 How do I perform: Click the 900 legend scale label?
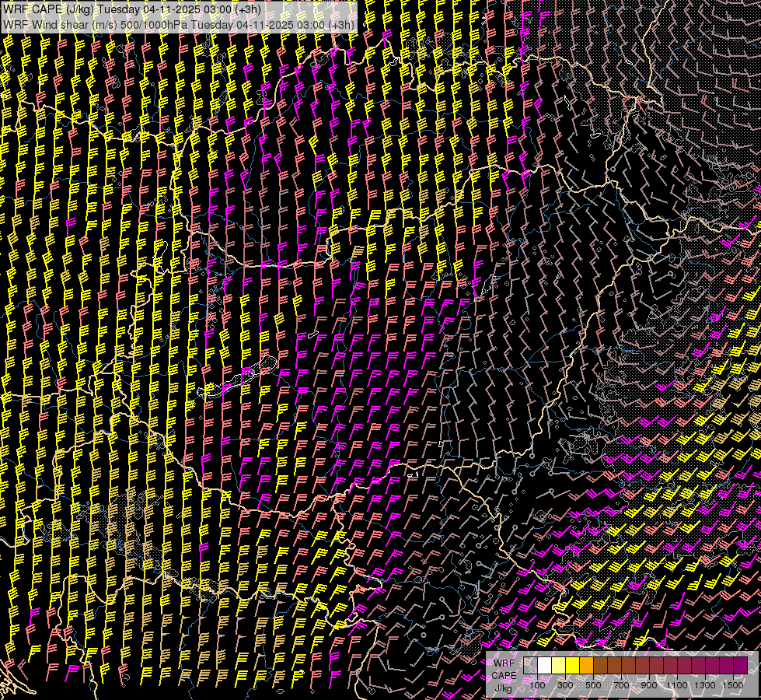click(649, 685)
